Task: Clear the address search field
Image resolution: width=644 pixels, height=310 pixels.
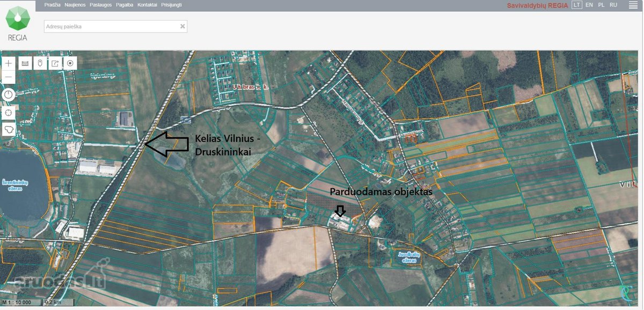Action: (182, 26)
